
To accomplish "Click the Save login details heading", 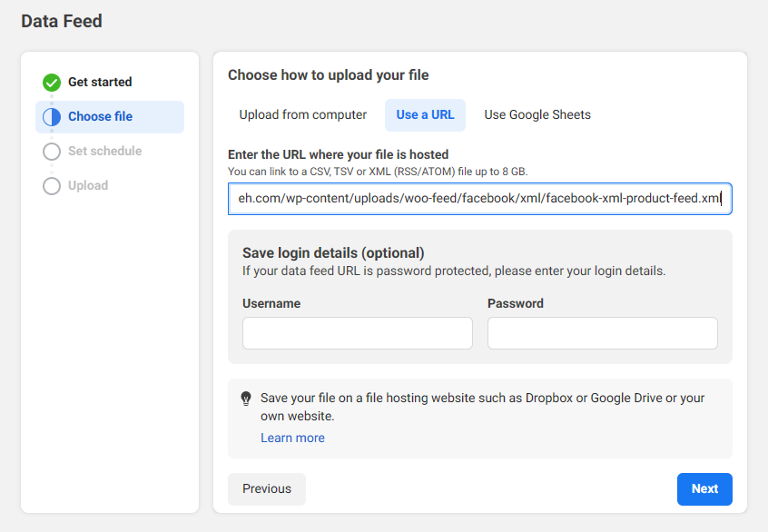I will coord(333,253).
